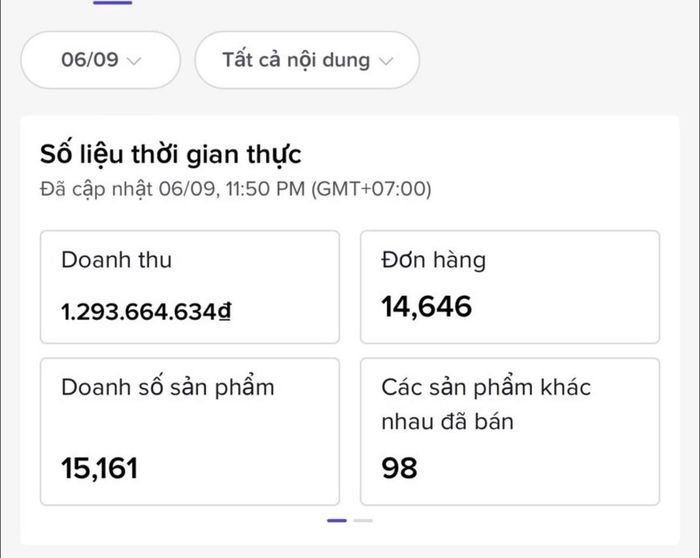700x558 pixels.
Task: Switch to the second gray page indicator
Action: tap(363, 521)
